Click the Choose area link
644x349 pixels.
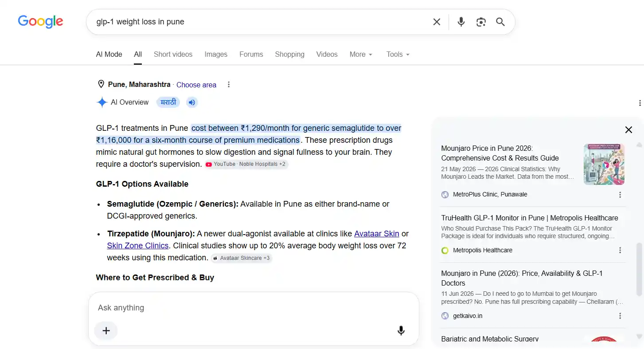[x=196, y=85]
